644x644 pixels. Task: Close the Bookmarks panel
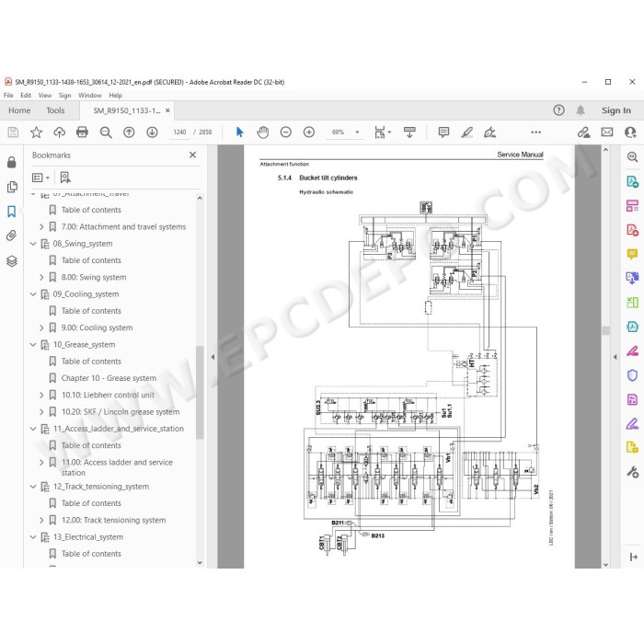click(x=192, y=155)
